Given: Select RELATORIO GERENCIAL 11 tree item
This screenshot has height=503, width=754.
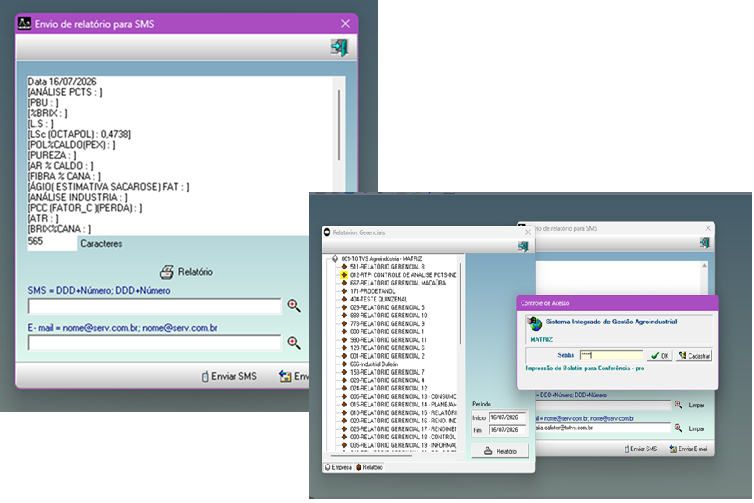Looking at the screenshot, I should pyautogui.click(x=388, y=340).
